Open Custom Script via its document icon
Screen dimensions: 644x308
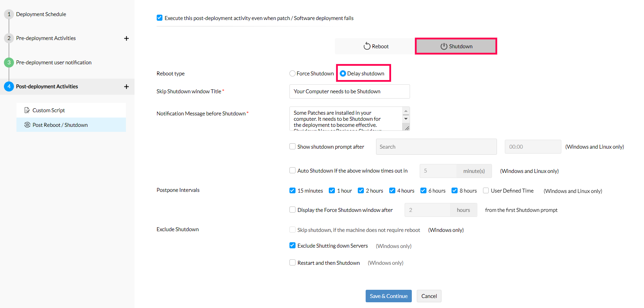click(28, 110)
